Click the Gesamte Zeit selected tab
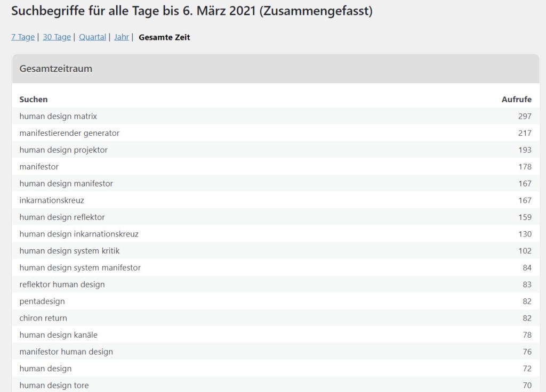The height and width of the screenshot is (392, 546). click(x=164, y=37)
